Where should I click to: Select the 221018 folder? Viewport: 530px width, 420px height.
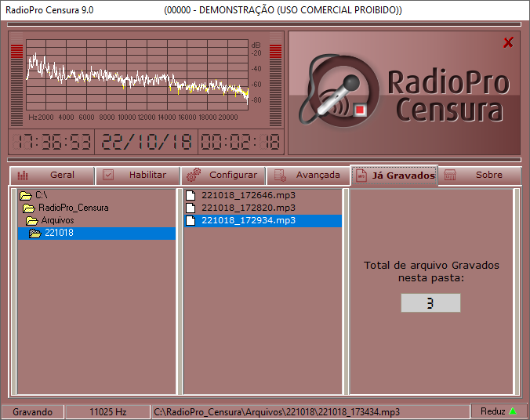(x=96, y=234)
